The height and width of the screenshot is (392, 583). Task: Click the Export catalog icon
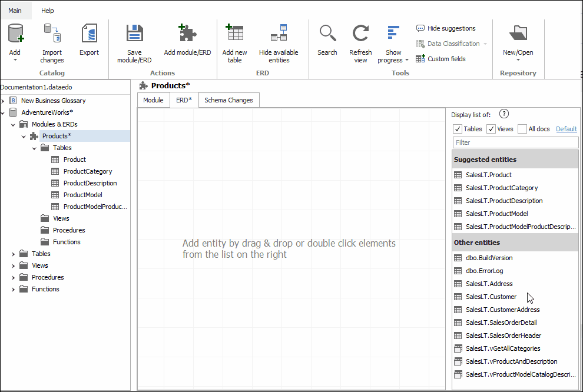tap(89, 34)
